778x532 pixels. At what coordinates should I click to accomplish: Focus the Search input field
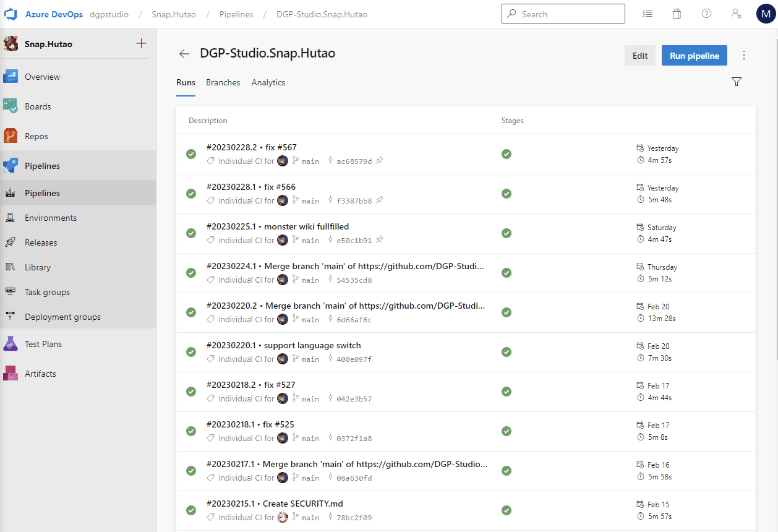(563, 14)
